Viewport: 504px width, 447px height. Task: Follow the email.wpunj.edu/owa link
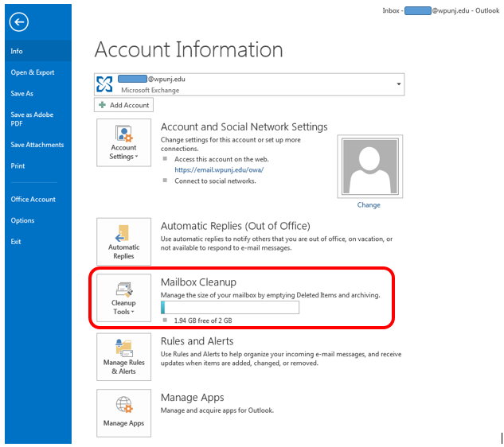pyautogui.click(x=218, y=169)
